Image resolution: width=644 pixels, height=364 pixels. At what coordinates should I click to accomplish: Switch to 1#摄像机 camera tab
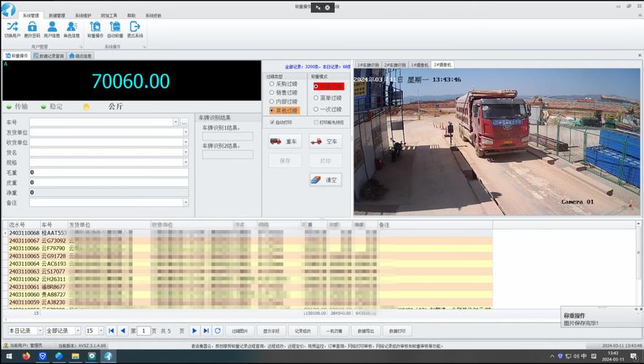[420, 65]
